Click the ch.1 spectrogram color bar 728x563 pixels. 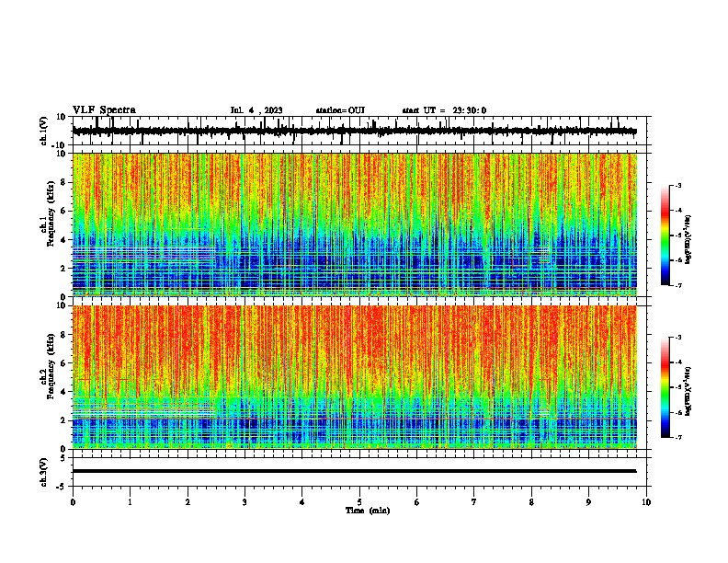pos(665,236)
